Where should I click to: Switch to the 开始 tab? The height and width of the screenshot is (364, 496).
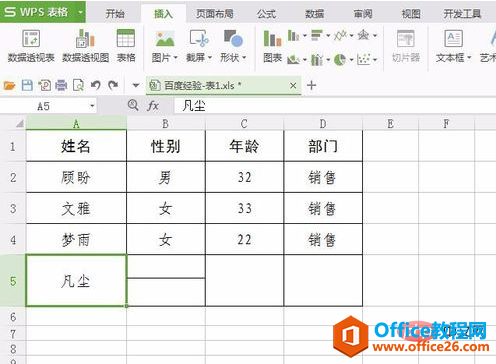click(x=115, y=14)
